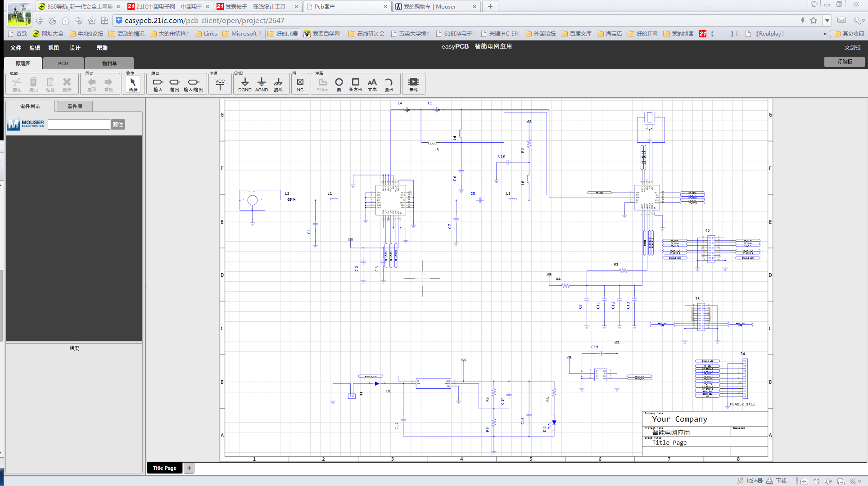Click the Copy (拷贝) tool
This screenshot has height=486, width=868.
(x=33, y=84)
